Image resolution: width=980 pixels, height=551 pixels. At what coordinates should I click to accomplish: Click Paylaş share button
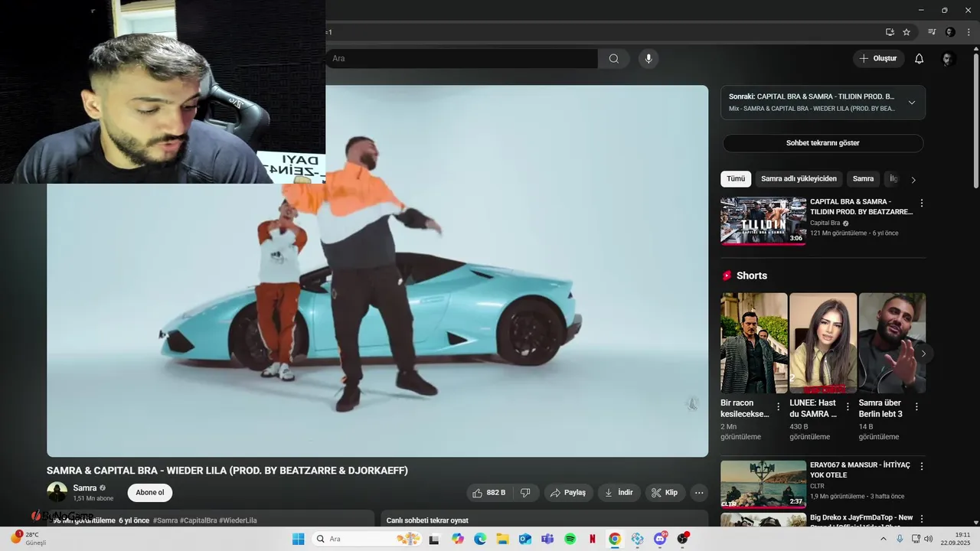pos(568,493)
